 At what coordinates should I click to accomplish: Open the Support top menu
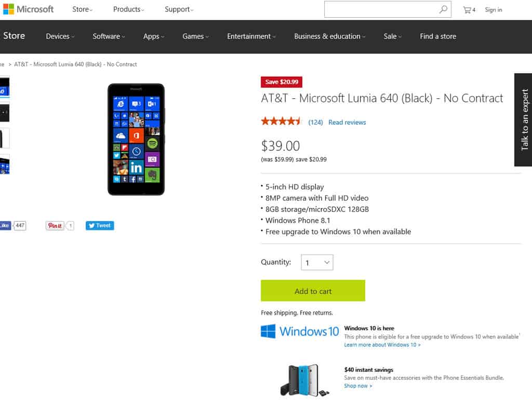tap(179, 9)
